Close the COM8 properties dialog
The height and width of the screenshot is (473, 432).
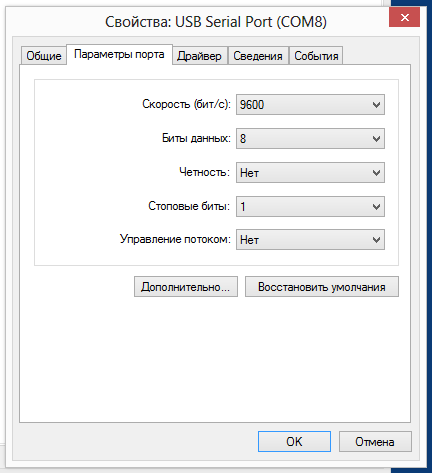coord(404,17)
